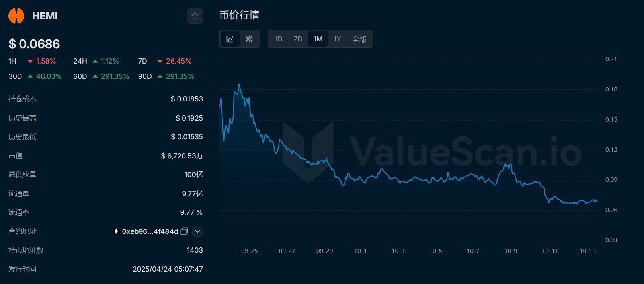Switch to line chart view
This screenshot has width=644, height=284.
pos(230,39)
